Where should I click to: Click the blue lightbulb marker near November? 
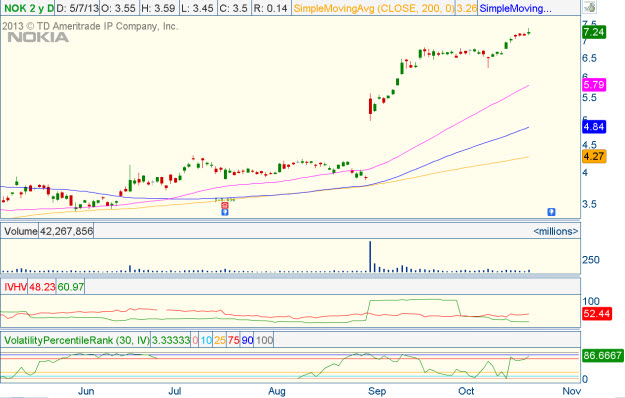pos(551,212)
